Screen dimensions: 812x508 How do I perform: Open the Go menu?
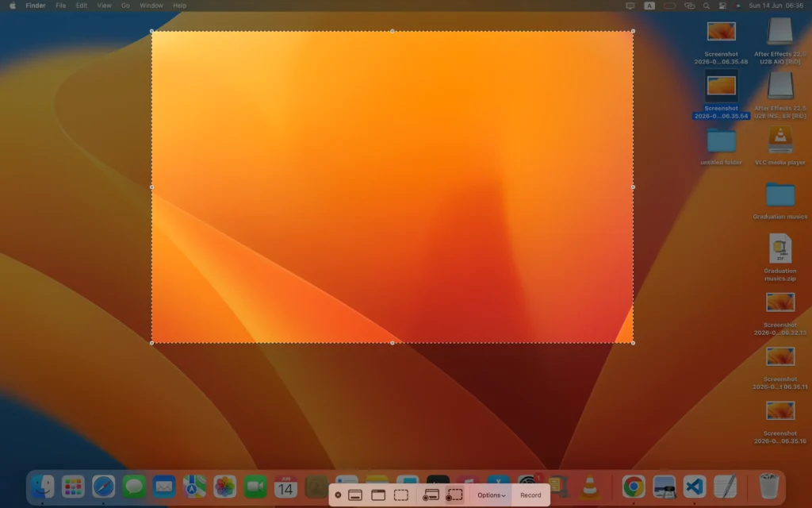click(x=125, y=6)
